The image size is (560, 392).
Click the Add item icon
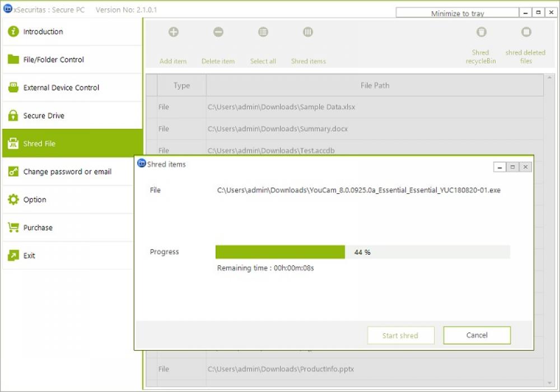pos(173,32)
